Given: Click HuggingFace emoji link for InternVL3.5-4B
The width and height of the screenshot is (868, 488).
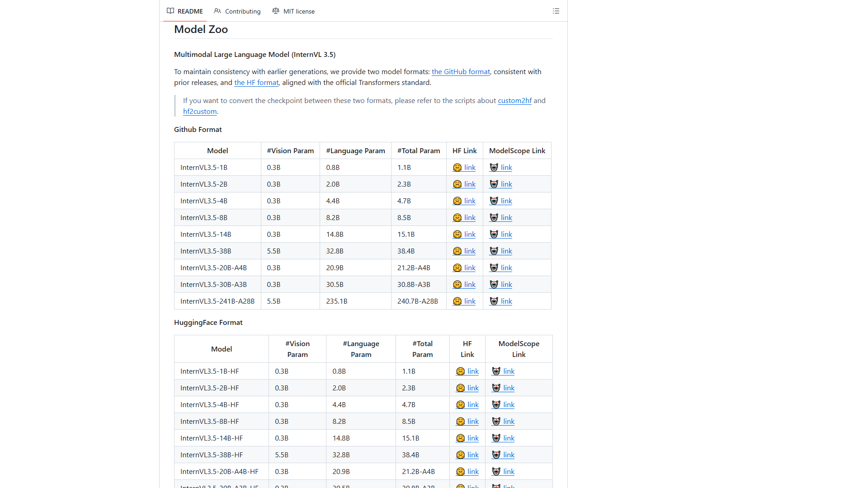Looking at the screenshot, I should (x=464, y=201).
